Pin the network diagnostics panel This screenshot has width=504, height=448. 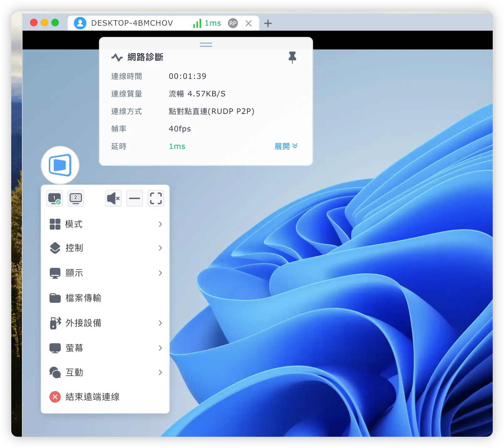point(292,57)
